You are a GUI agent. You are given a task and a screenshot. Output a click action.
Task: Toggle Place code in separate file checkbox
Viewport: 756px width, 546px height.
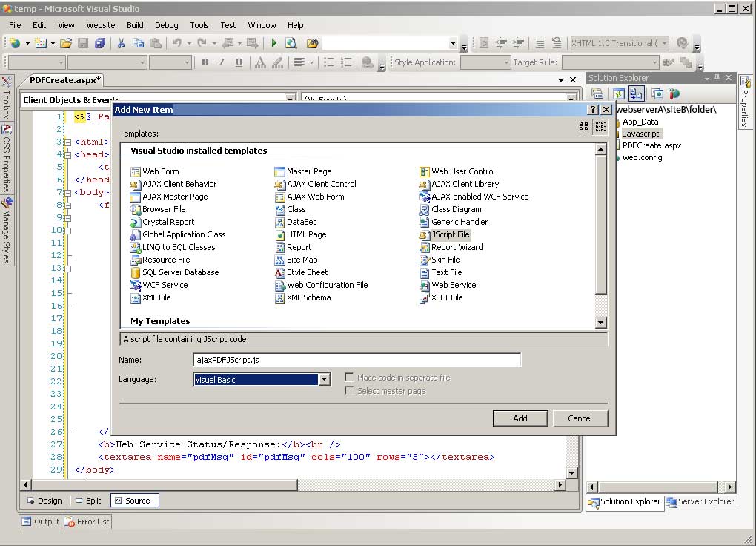coord(350,378)
